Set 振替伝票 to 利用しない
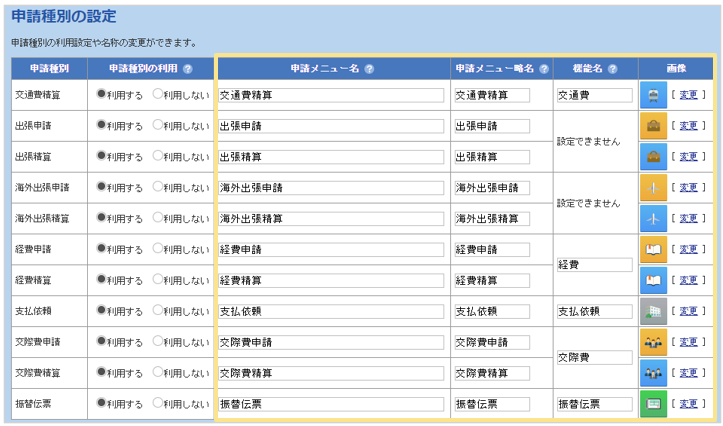The height and width of the screenshot is (426, 723). (x=158, y=404)
